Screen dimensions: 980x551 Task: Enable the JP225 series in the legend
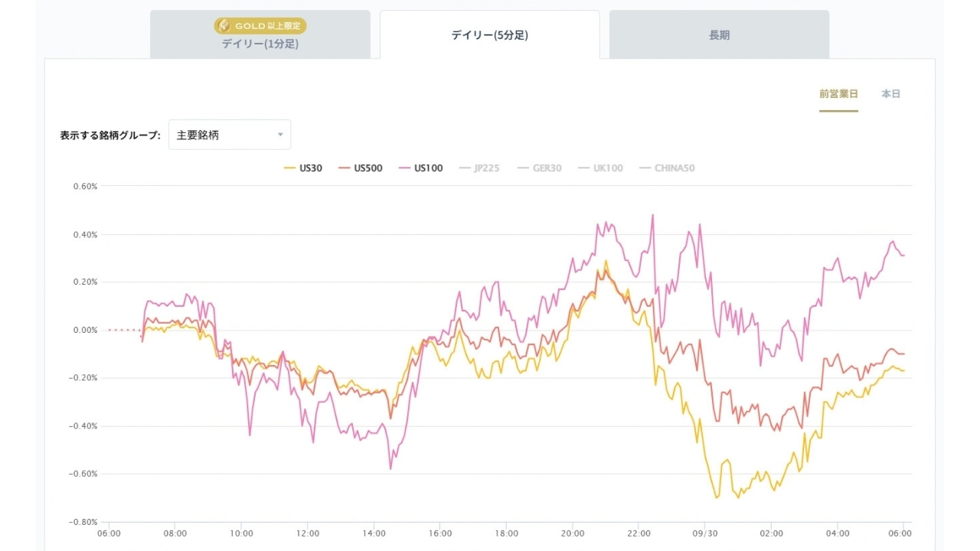click(479, 168)
